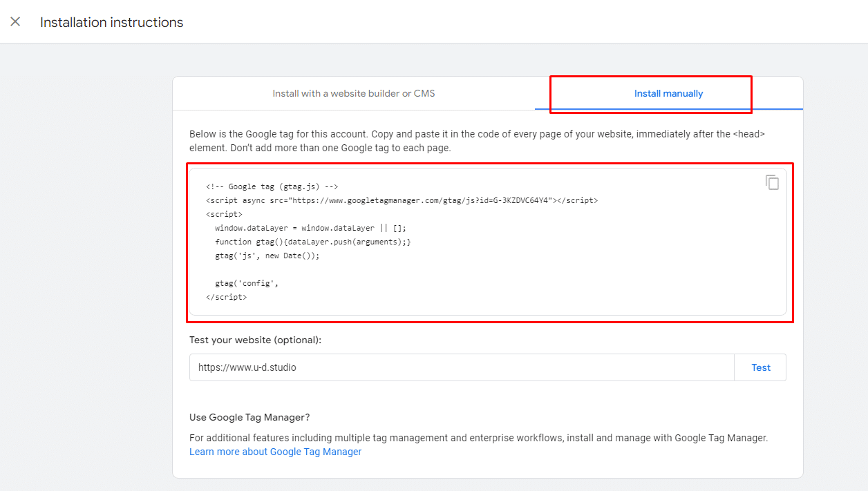This screenshot has height=491, width=868.
Task: Select the Install manually tab
Action: coord(668,93)
